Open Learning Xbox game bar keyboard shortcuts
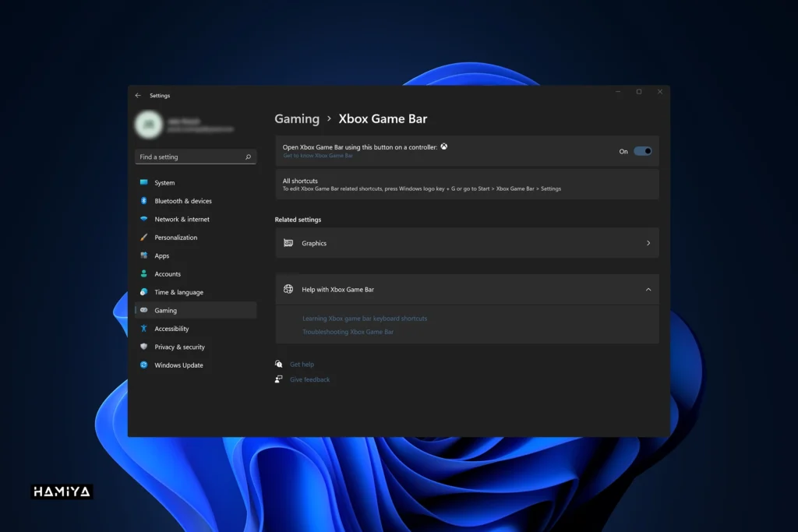Screen dimensions: 798x532 pos(365,319)
